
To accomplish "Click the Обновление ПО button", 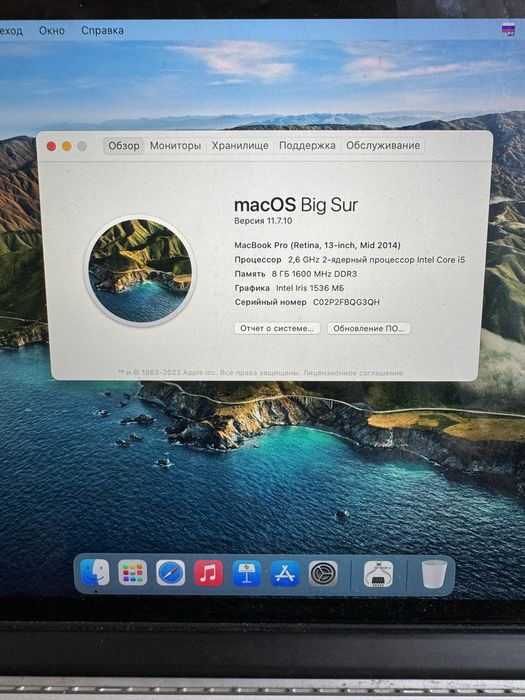I will 369,328.
